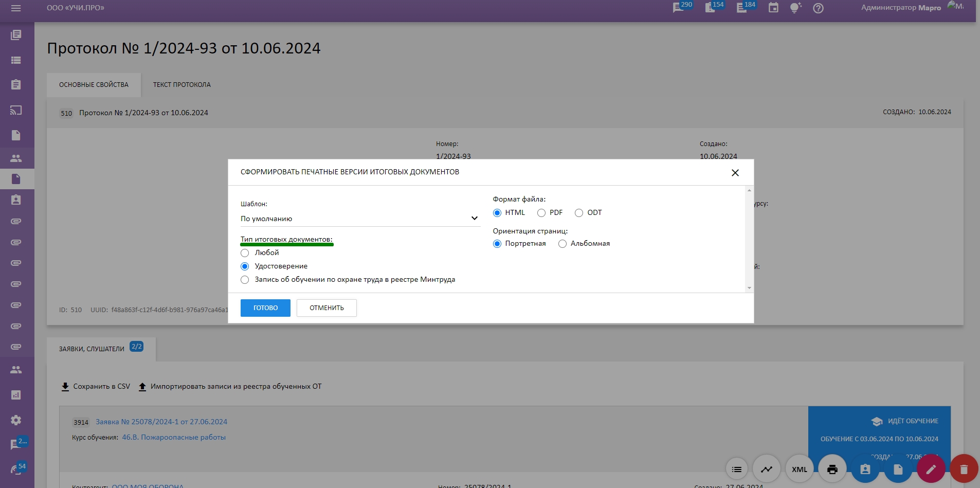
Task: Open list icon with 184 badge
Action: pyautogui.click(x=746, y=7)
